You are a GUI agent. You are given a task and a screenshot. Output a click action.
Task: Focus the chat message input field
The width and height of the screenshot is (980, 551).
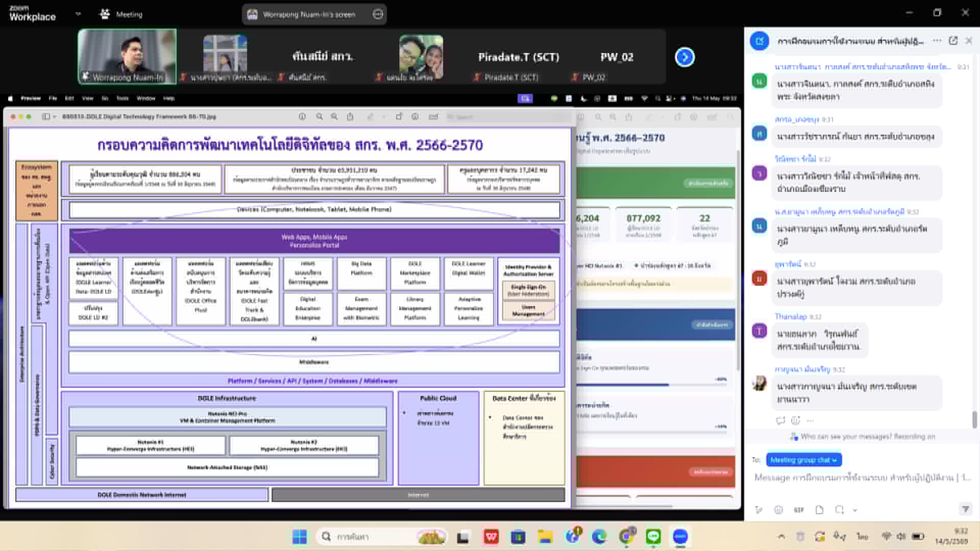coord(863,478)
